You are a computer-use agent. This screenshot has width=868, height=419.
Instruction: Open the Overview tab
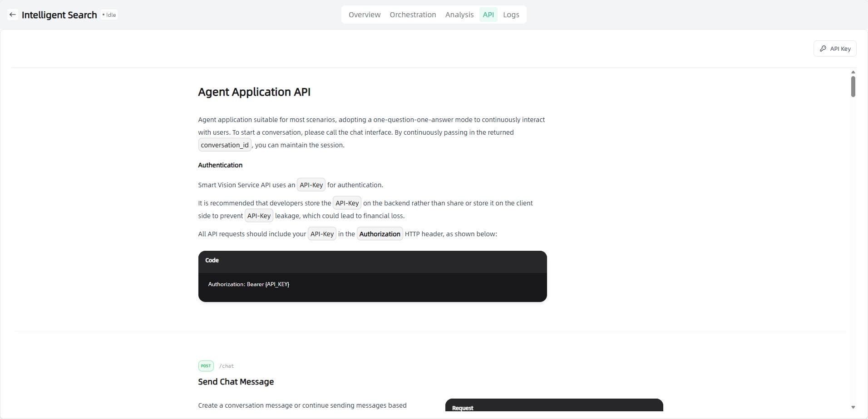coord(364,15)
